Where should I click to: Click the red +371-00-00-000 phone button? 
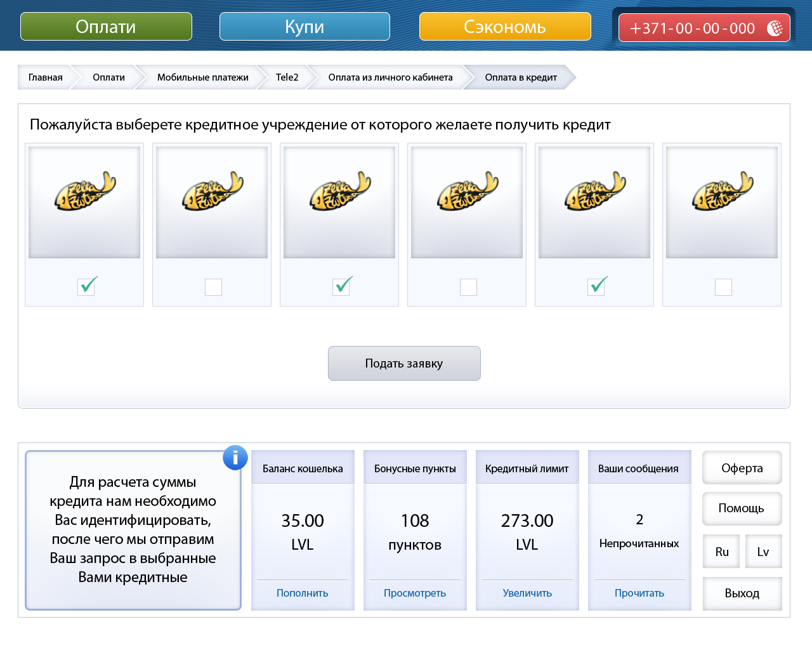[x=704, y=28]
